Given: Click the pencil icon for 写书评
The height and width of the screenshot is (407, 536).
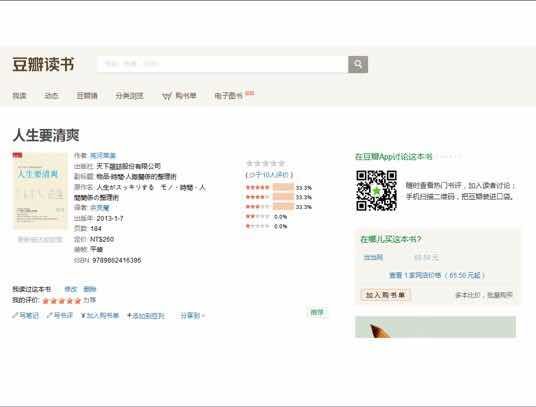Looking at the screenshot, I should click(50, 315).
